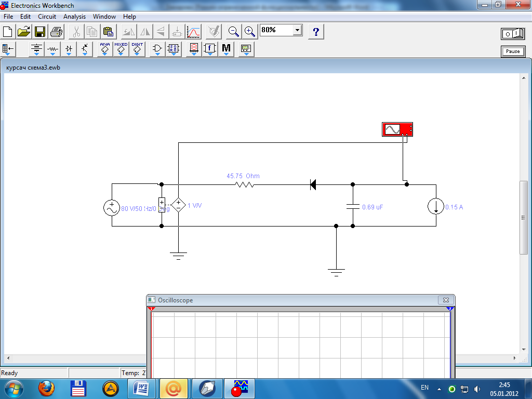The height and width of the screenshot is (399, 532).
Task: Open Microsoft Word from taskbar
Action: (x=141, y=389)
